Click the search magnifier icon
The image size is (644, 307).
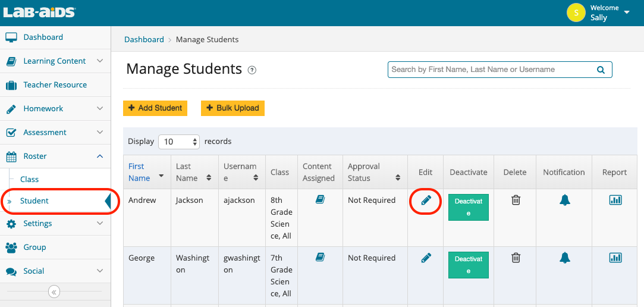[601, 70]
